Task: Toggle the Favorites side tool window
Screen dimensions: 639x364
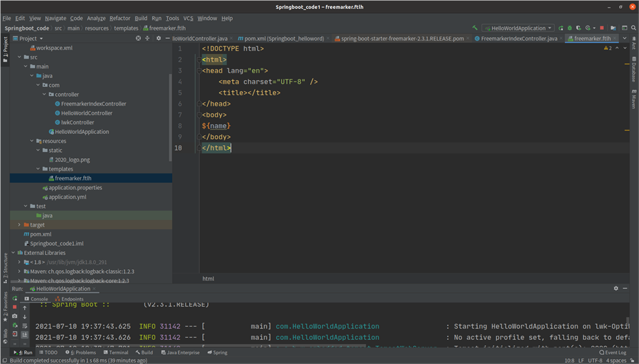Action: [6, 307]
